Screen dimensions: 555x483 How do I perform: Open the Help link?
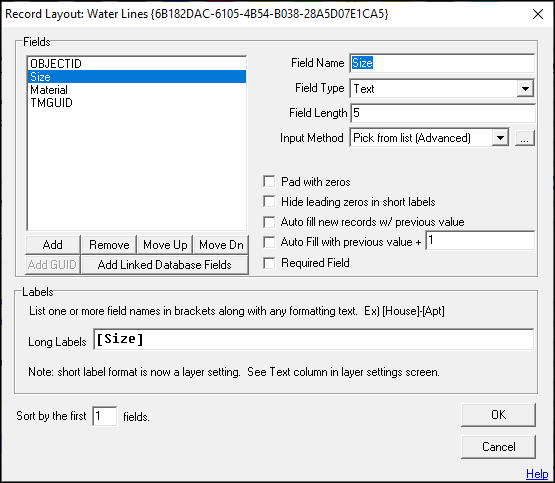(x=537, y=473)
